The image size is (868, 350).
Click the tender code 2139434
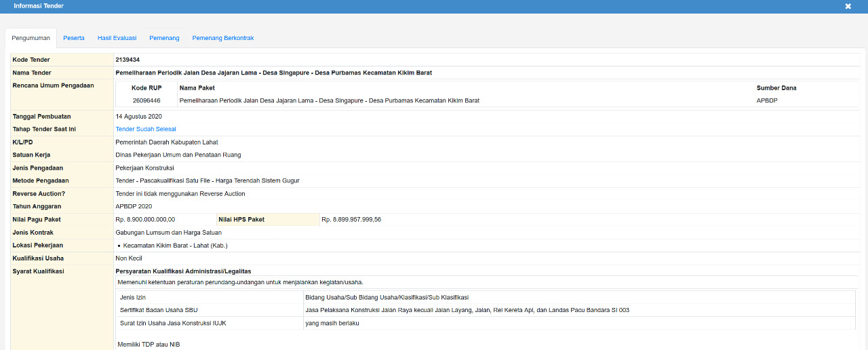click(127, 60)
